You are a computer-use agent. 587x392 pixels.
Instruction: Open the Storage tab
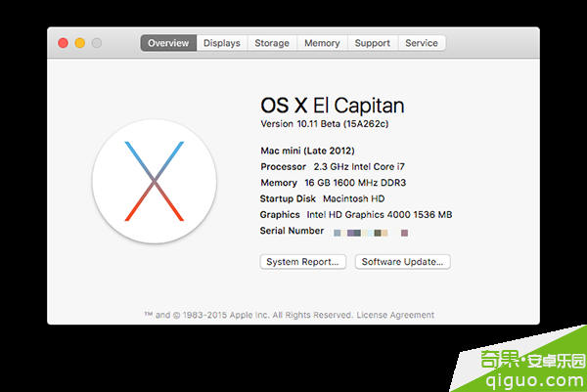click(272, 43)
